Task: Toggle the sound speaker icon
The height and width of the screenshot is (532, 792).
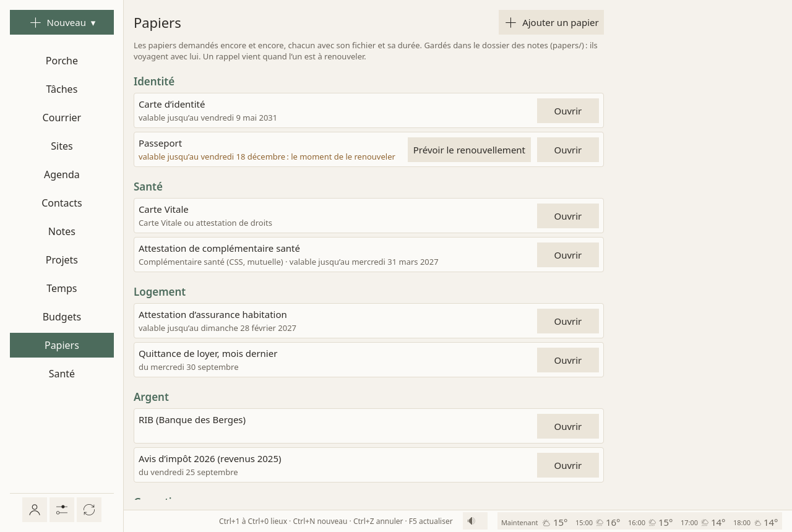Action: tap(475, 521)
